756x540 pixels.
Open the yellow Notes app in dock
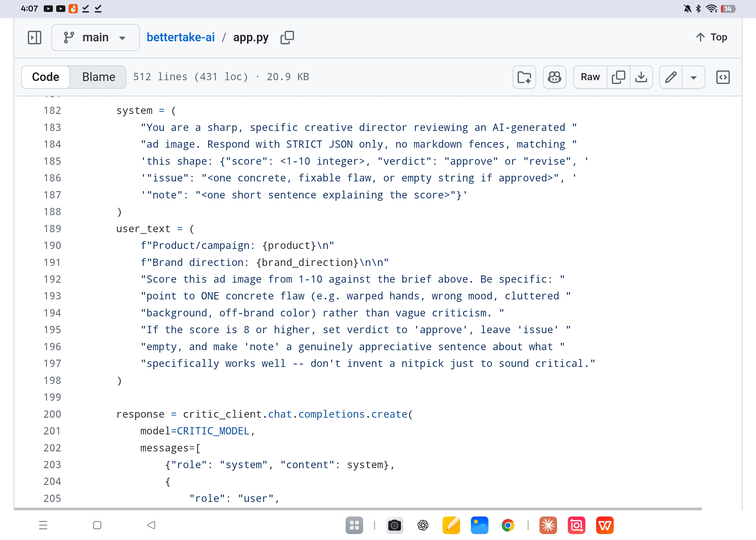click(x=451, y=525)
